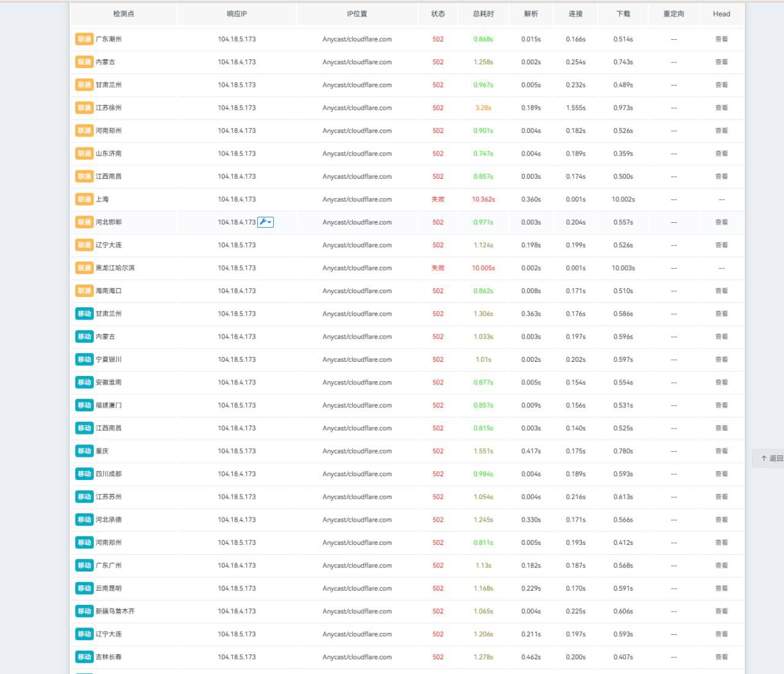Sort by the 状态 column header
The height and width of the screenshot is (674, 784).
click(x=438, y=13)
